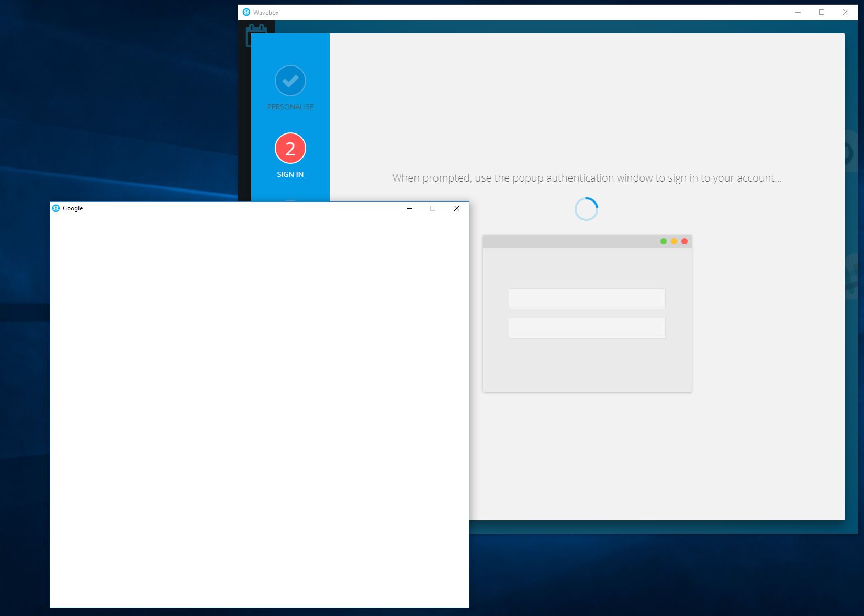Click the SIGN IN step label

coord(290,174)
